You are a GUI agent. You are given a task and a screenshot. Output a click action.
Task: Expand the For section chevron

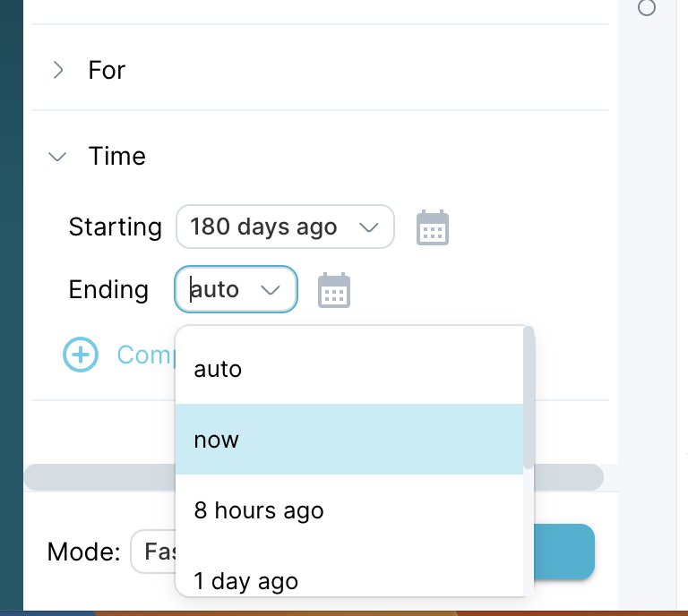click(58, 70)
